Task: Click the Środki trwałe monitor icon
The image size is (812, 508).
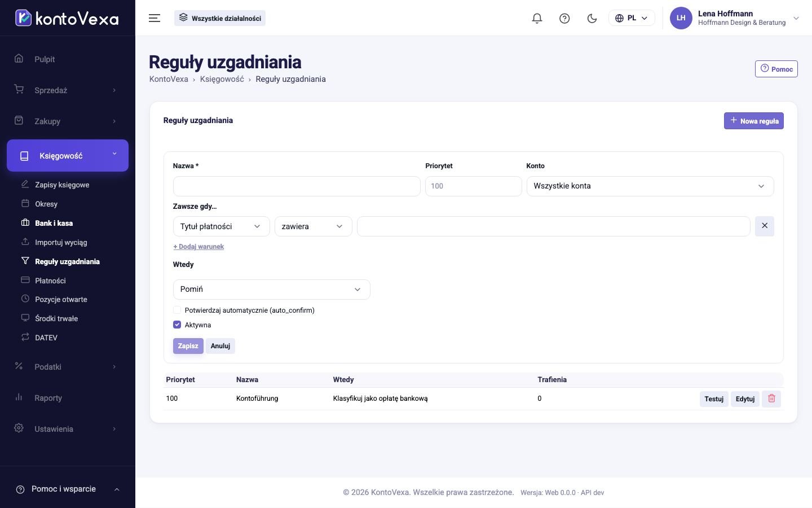Action: [25, 318]
